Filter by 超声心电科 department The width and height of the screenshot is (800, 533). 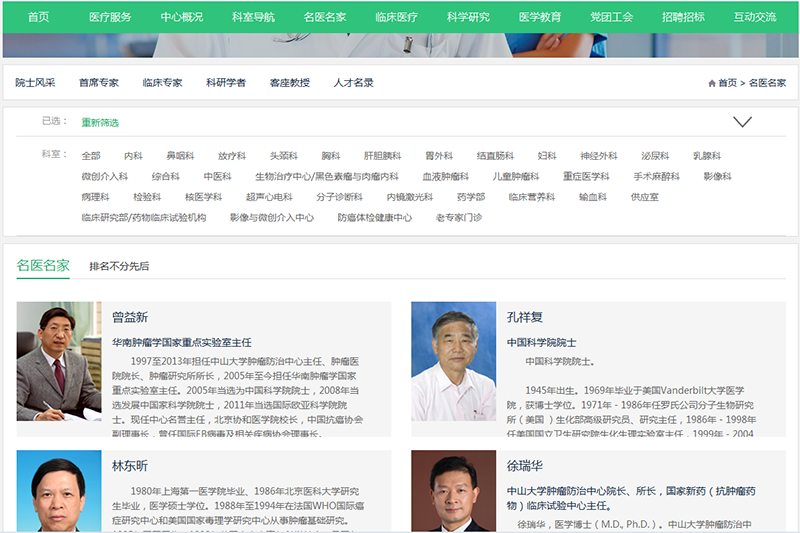[269, 197]
